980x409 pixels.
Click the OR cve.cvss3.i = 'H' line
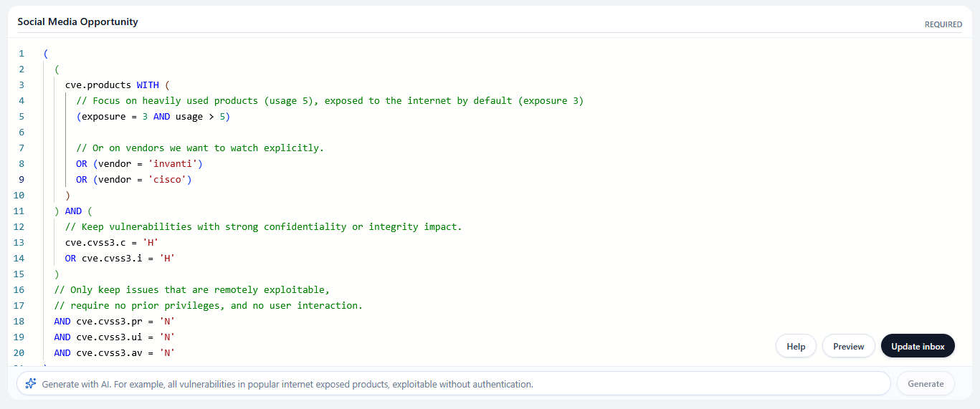tap(120, 258)
